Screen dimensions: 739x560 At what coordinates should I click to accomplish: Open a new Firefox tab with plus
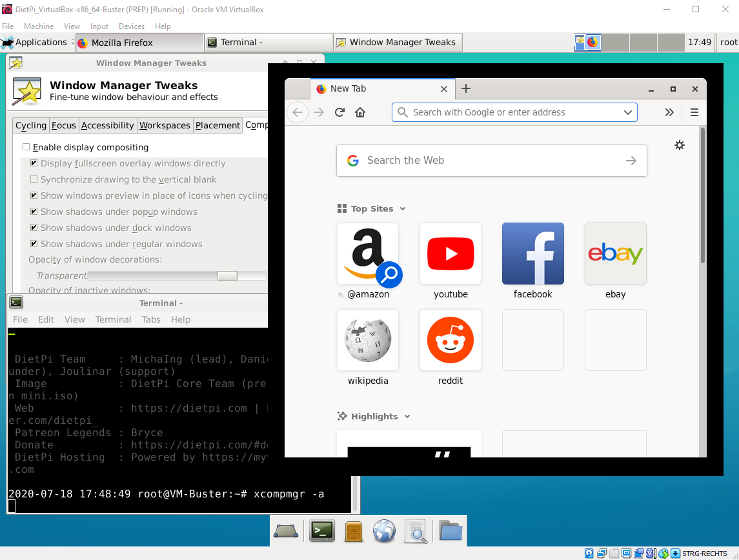(x=465, y=88)
